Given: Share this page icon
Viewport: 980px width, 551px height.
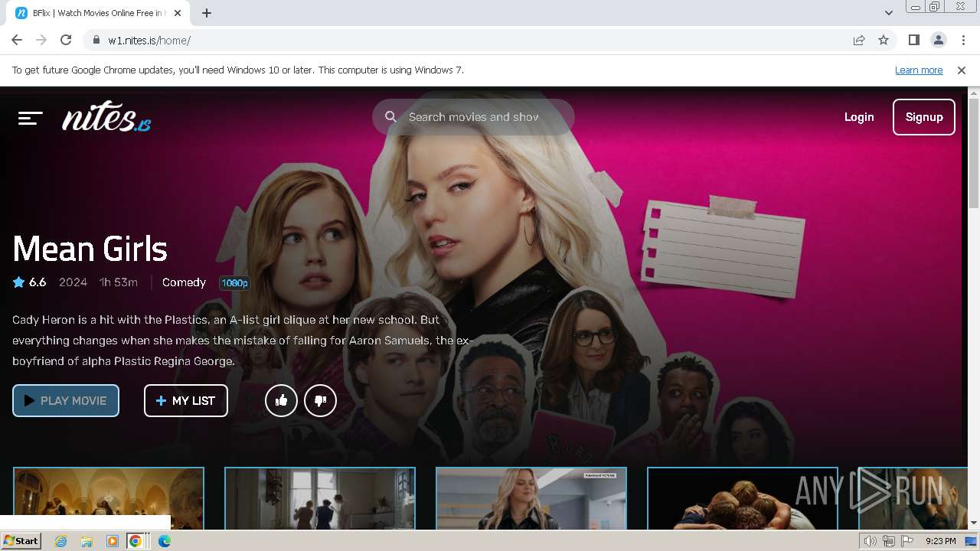Looking at the screenshot, I should click(859, 40).
